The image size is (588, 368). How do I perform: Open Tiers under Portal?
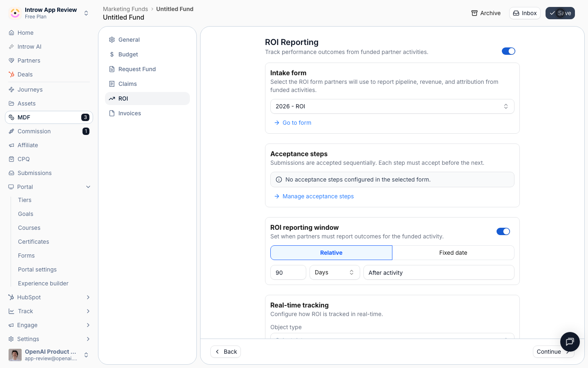[x=24, y=200]
